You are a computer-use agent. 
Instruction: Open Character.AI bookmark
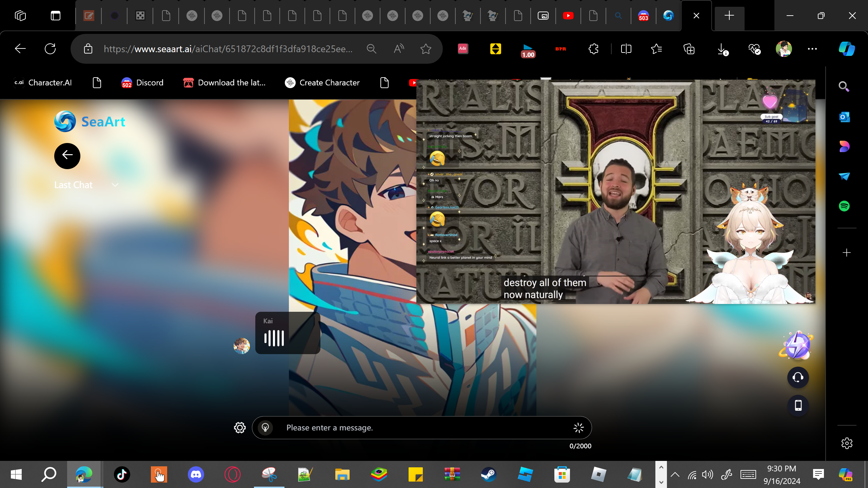[x=43, y=83]
